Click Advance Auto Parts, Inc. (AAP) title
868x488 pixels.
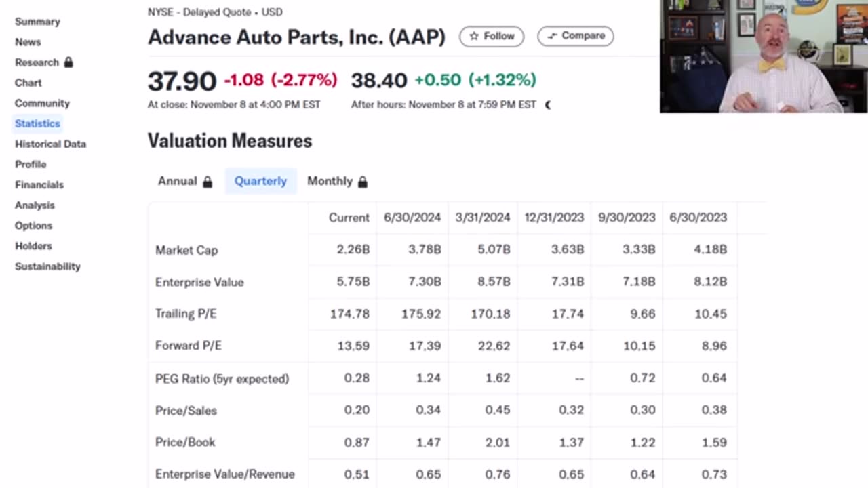click(x=296, y=37)
